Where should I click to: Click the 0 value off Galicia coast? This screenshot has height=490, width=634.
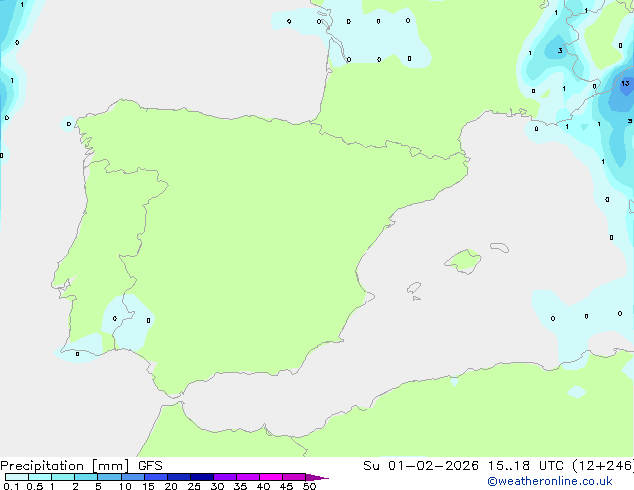tap(69, 124)
